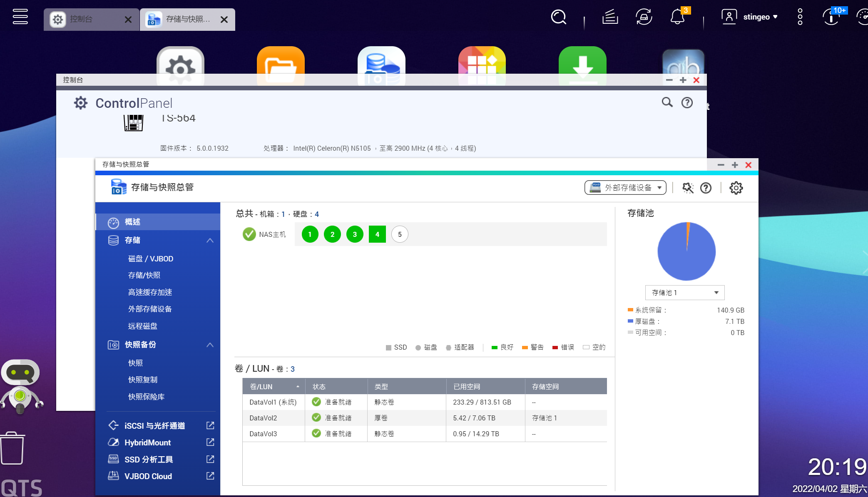Viewport: 868px width, 497px height.
Task: Click the 状态 column header
Action: [336, 386]
